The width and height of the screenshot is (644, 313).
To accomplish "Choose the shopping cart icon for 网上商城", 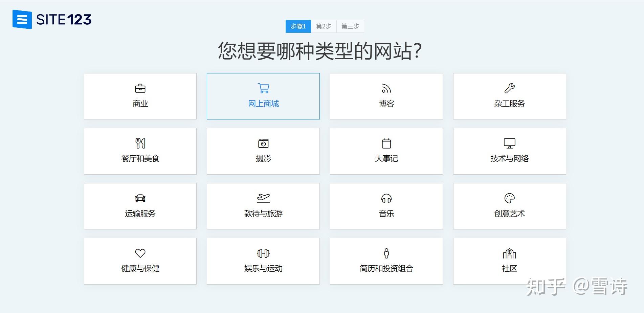I will tap(263, 88).
